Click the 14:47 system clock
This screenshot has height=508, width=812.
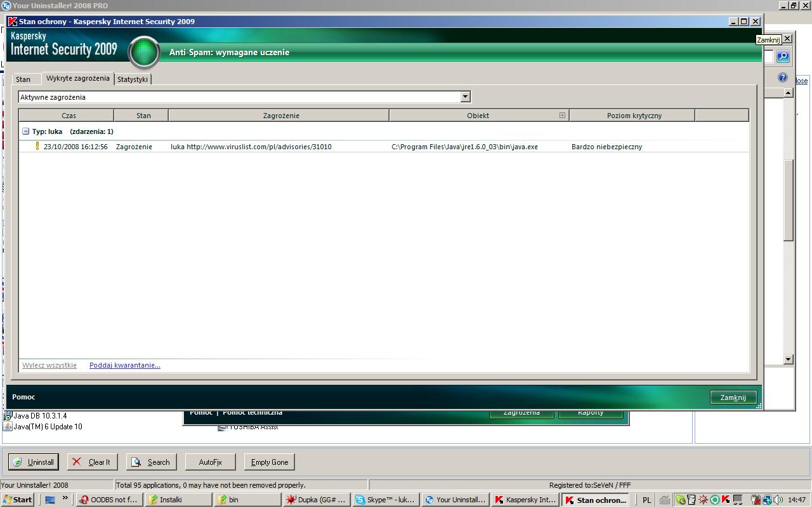[x=797, y=500]
